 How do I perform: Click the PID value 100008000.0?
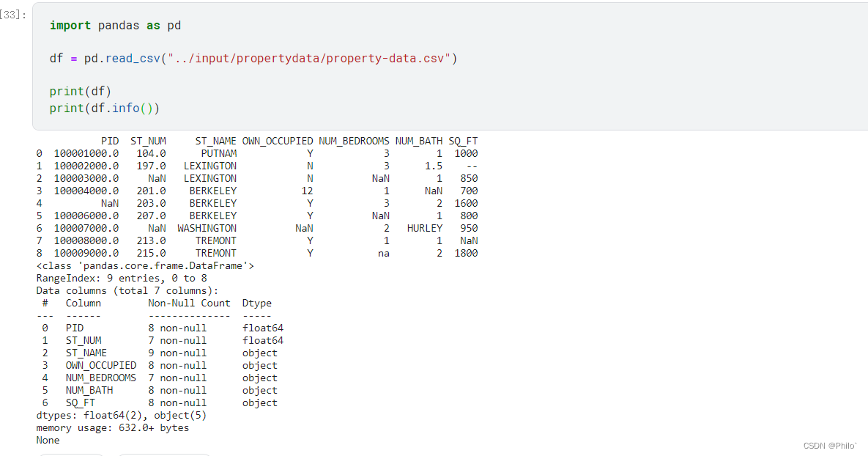[x=86, y=241]
